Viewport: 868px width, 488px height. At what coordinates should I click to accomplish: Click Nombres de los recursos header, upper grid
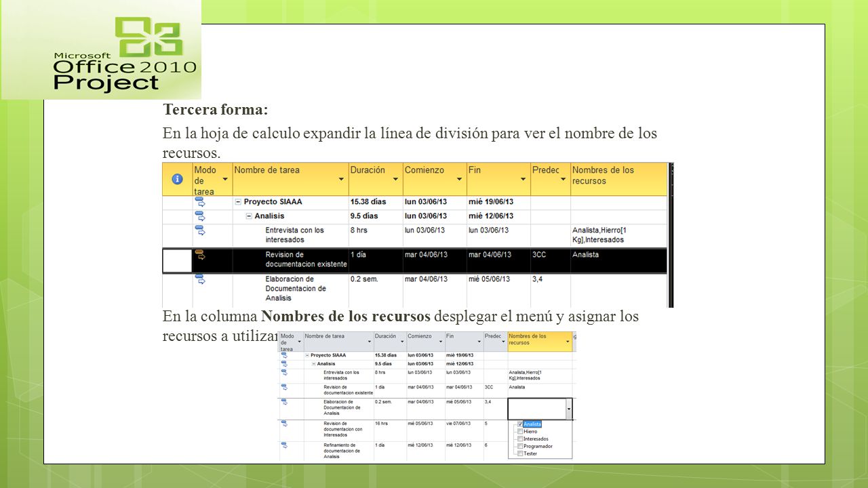618,180
